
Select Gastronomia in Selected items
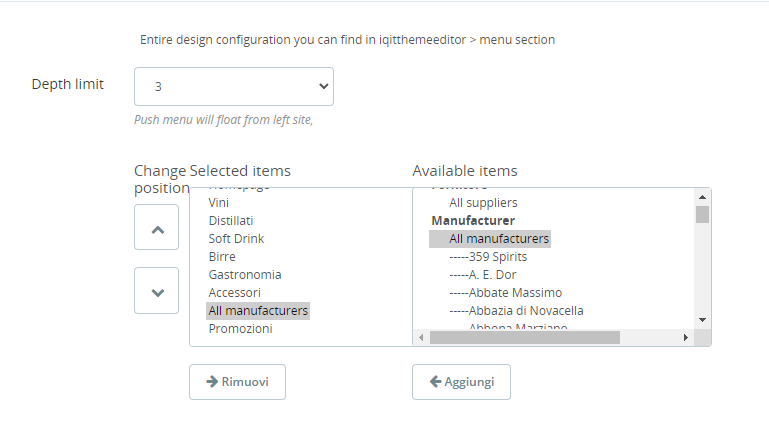pyautogui.click(x=245, y=275)
